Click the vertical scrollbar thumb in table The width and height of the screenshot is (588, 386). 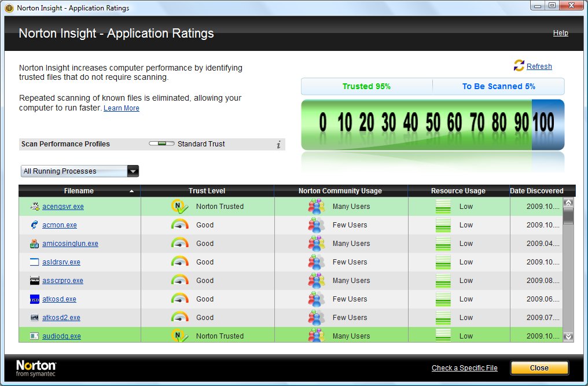coord(568,216)
